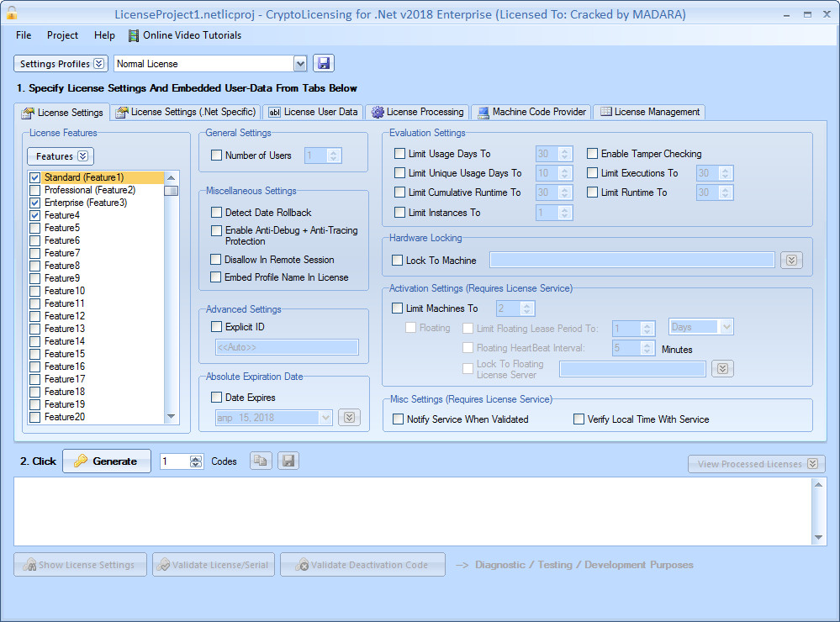Check Limit Executions To

click(593, 173)
